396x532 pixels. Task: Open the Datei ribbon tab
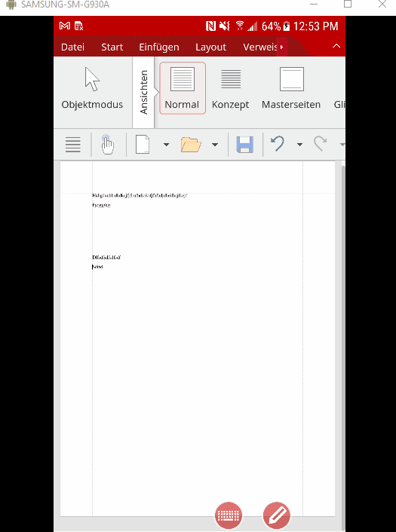point(72,47)
